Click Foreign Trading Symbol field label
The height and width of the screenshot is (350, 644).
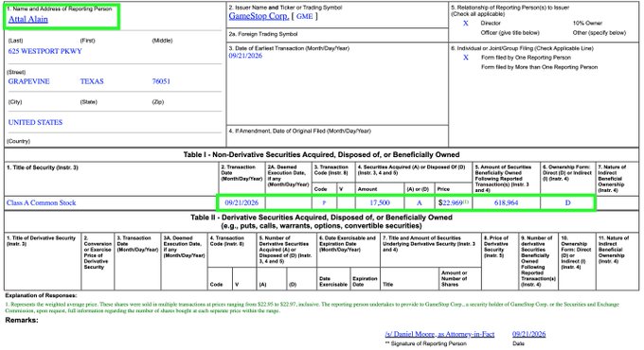[263, 34]
